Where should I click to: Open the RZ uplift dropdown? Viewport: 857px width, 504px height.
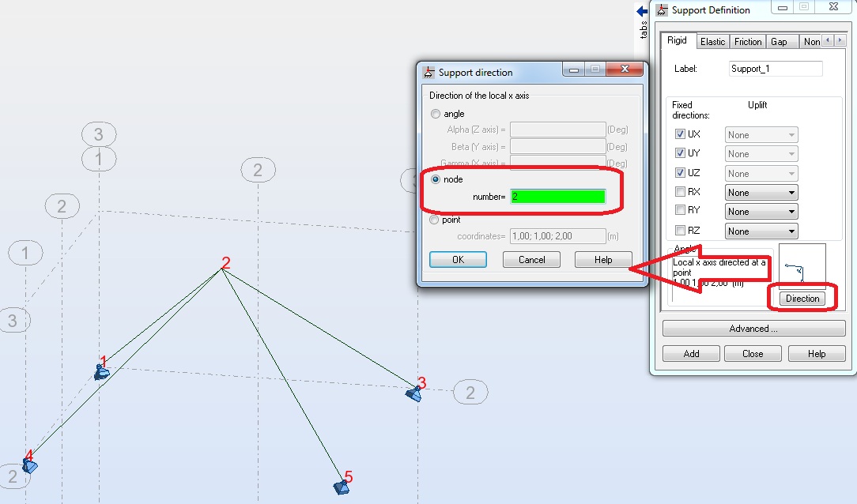[x=761, y=231]
